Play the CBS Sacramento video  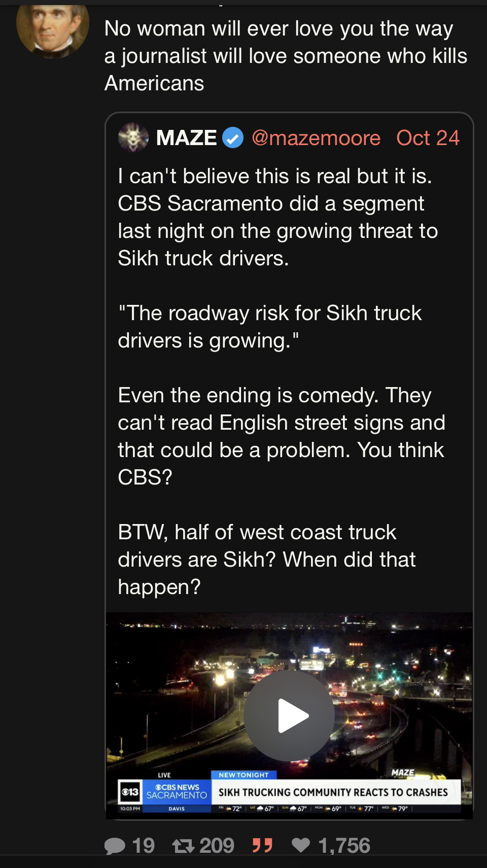point(289,715)
